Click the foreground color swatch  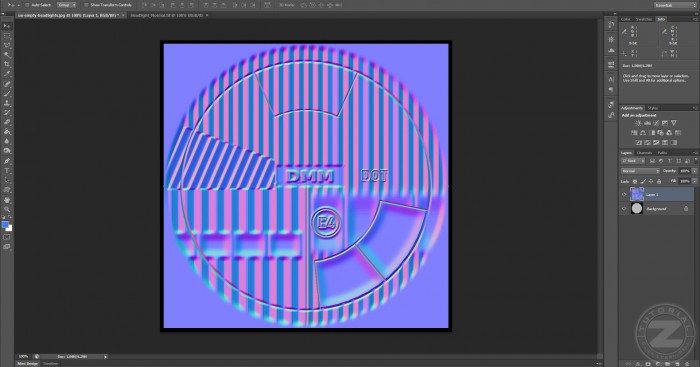pos(5,225)
